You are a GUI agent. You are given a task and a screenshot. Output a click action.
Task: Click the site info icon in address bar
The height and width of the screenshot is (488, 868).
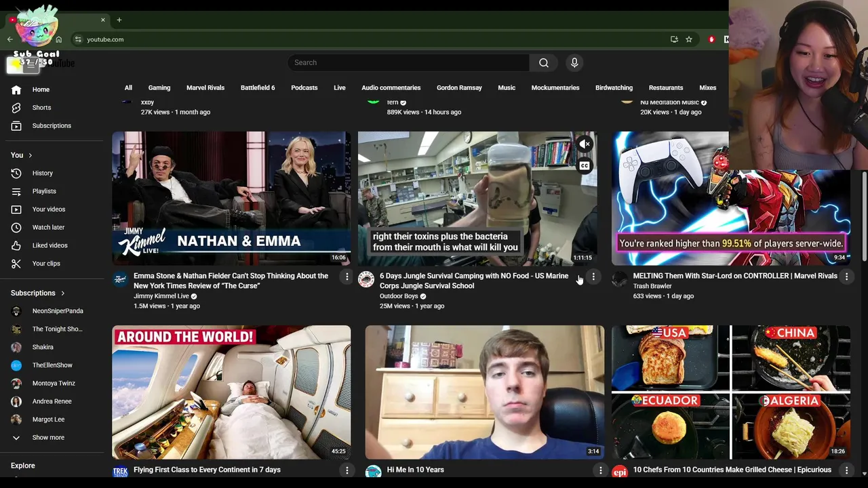78,39
